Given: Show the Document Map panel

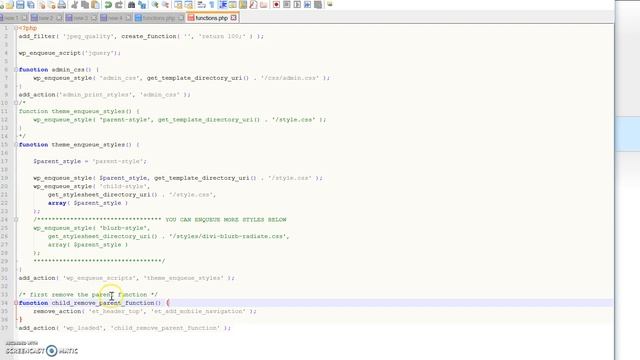Looking at the screenshot, I should tap(243, 5).
